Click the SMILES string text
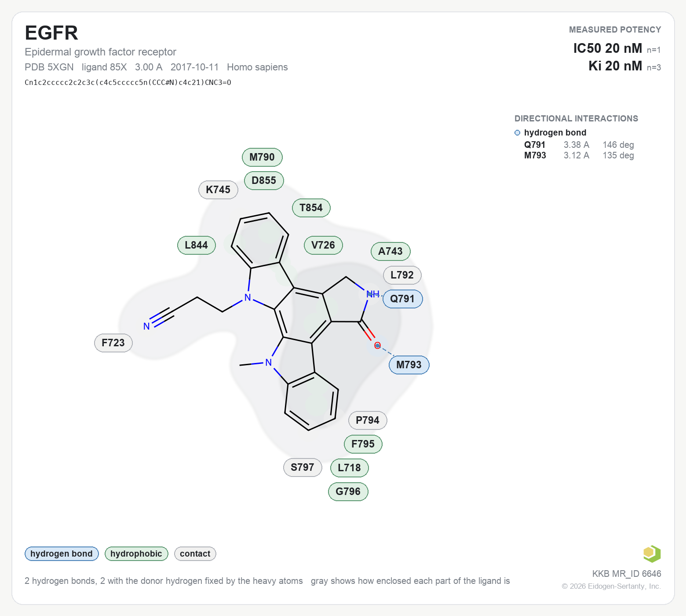686x616 pixels. [128, 82]
